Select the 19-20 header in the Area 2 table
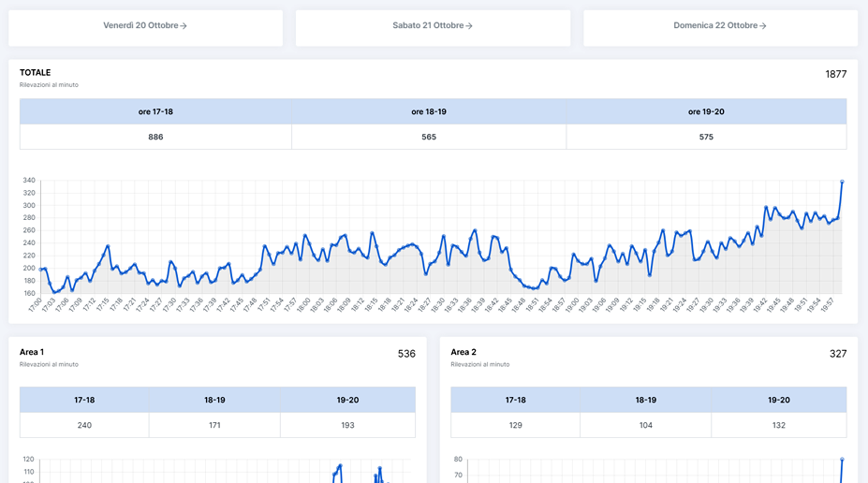 [779, 400]
